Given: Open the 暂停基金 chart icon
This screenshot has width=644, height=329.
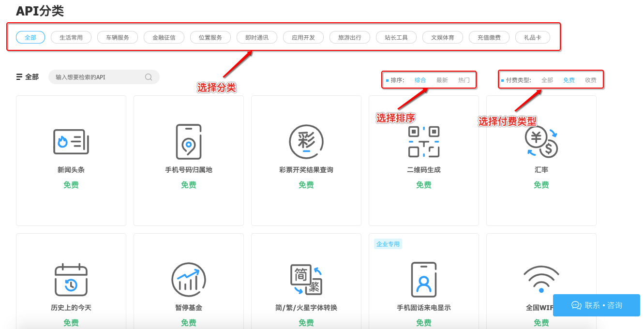Looking at the screenshot, I should click(x=189, y=280).
